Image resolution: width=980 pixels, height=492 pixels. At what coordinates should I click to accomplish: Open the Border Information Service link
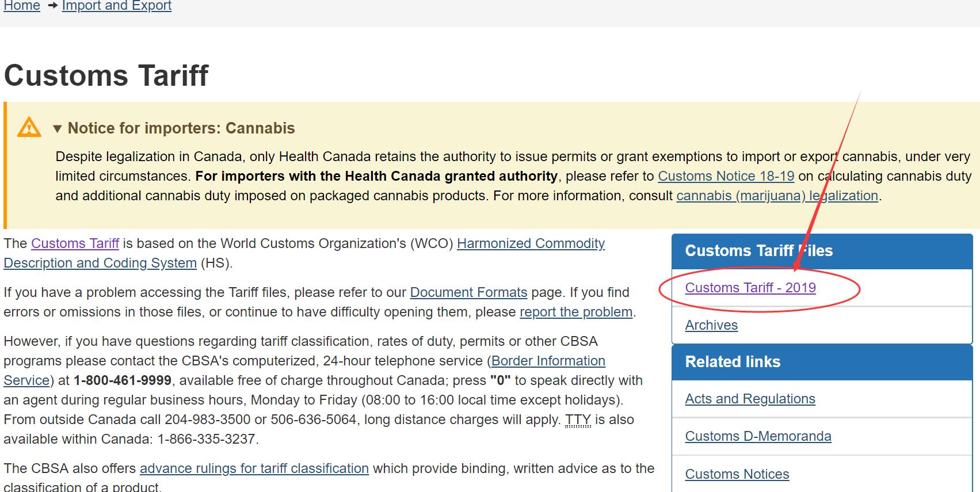click(548, 361)
